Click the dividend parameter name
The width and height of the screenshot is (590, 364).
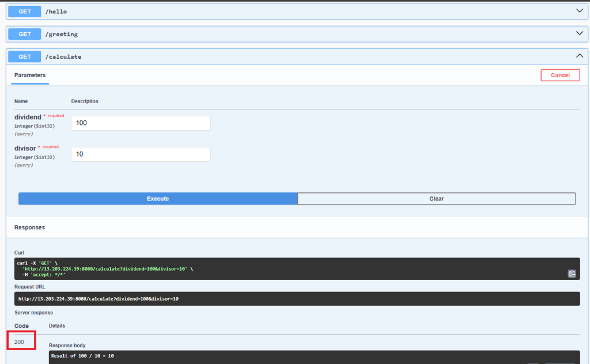28,117
